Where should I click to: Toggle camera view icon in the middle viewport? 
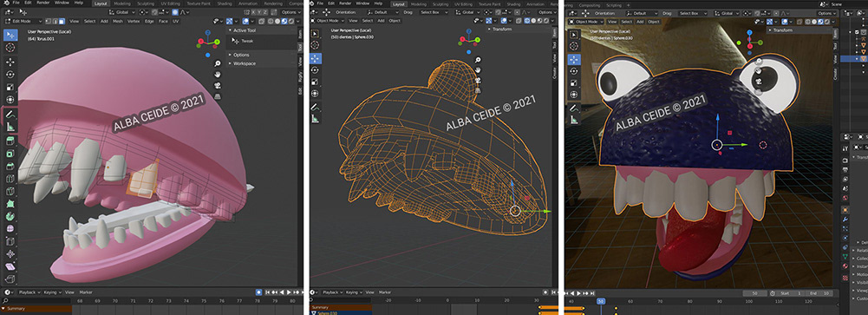coord(478,80)
